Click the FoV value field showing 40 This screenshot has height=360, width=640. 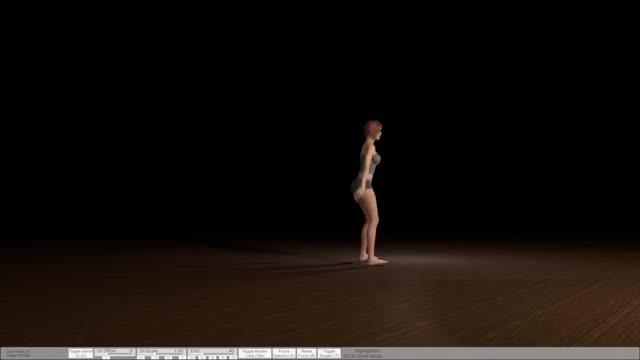[x=231, y=351]
